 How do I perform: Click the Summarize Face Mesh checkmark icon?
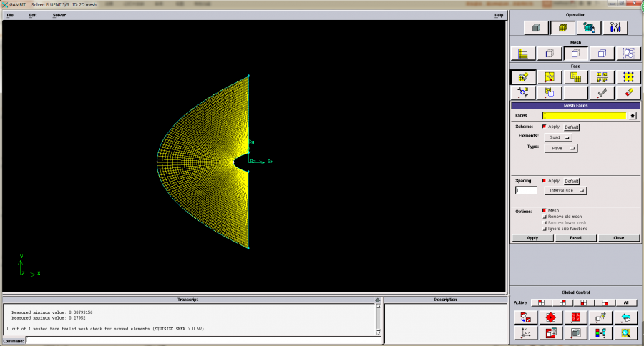coord(602,93)
